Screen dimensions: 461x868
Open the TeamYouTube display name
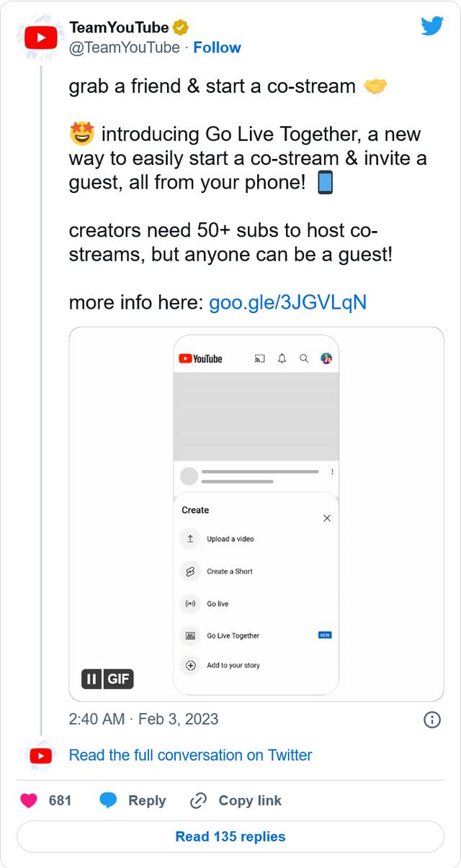119,28
